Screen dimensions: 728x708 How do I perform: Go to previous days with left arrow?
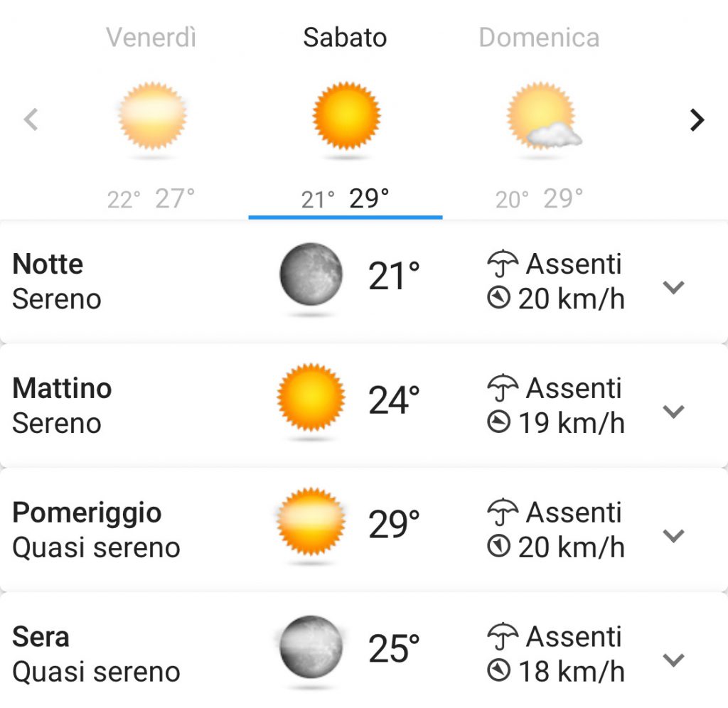pos(31,119)
